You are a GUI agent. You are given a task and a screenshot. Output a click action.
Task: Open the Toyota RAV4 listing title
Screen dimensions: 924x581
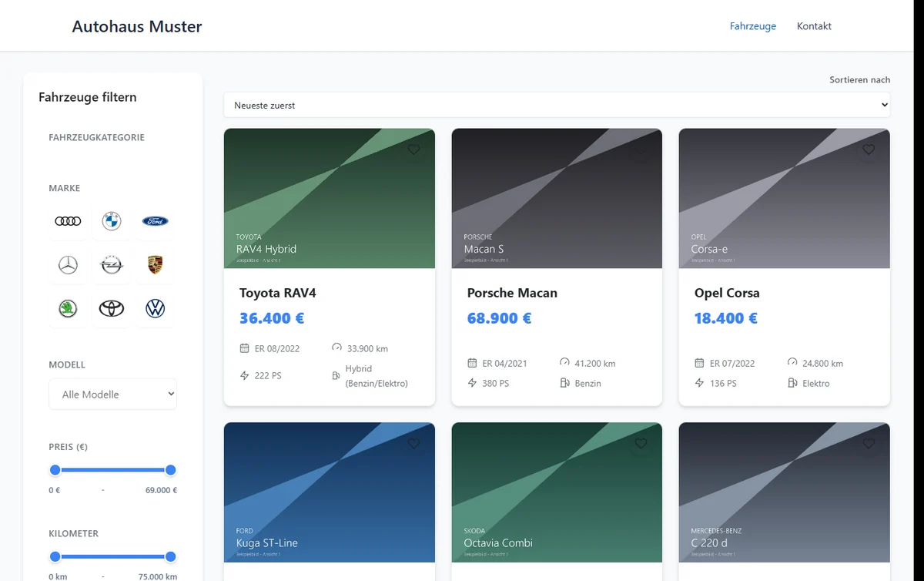pyautogui.click(x=278, y=293)
